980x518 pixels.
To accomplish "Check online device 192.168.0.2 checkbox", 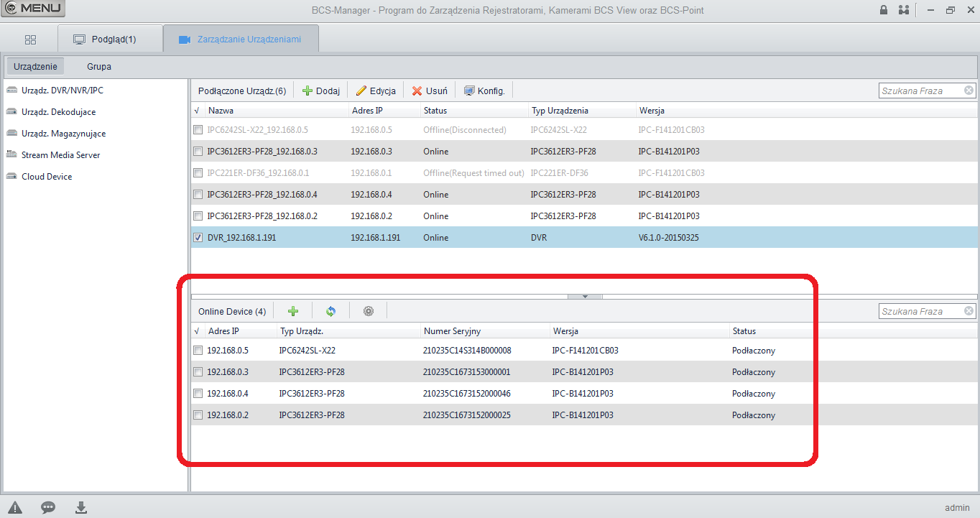I will [x=198, y=415].
